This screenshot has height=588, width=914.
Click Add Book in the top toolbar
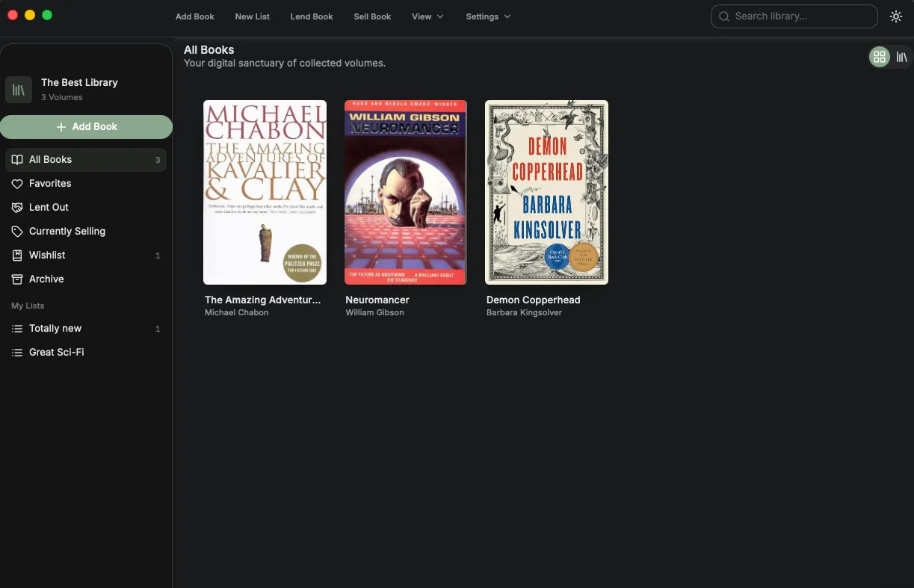[x=195, y=16]
